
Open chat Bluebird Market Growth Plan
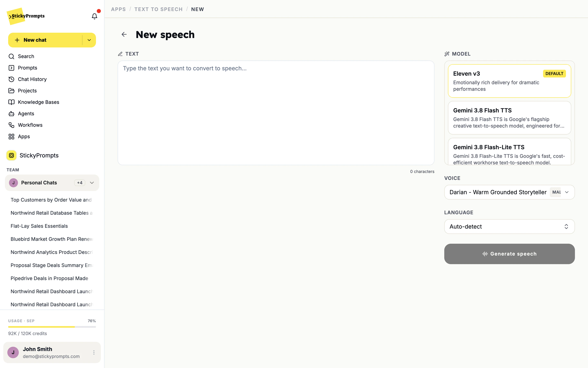pyautogui.click(x=52, y=239)
